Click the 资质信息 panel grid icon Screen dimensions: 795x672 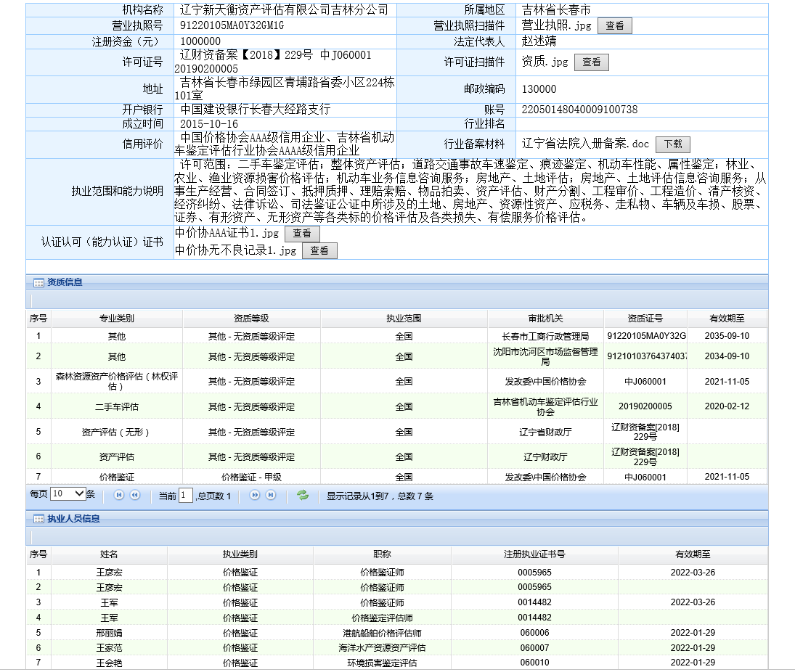[38, 283]
